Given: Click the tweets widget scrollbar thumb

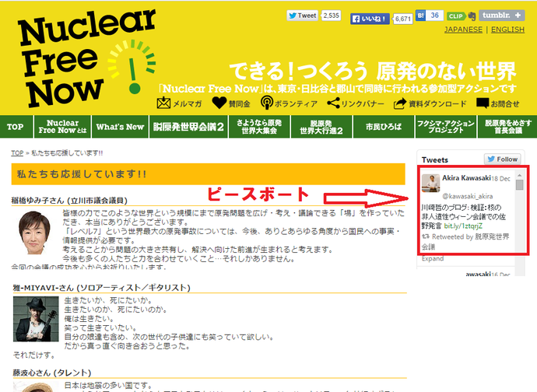Looking at the screenshot, I should pyautogui.click(x=520, y=185).
